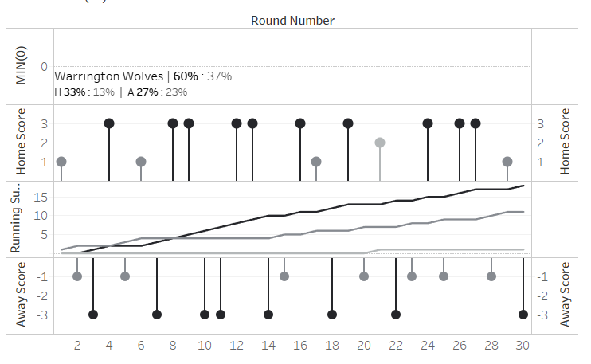
Task: Select the home score marker at round 4
Action: pyautogui.click(x=109, y=123)
